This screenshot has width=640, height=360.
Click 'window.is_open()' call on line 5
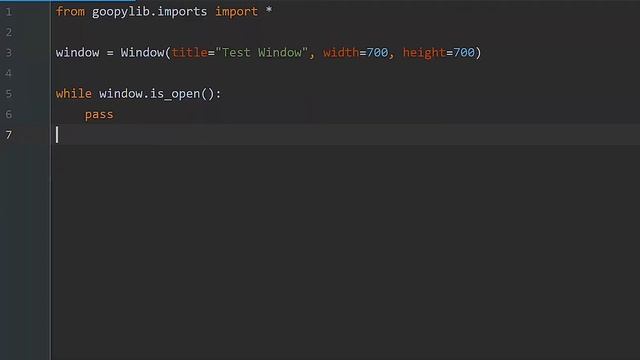(x=157, y=94)
